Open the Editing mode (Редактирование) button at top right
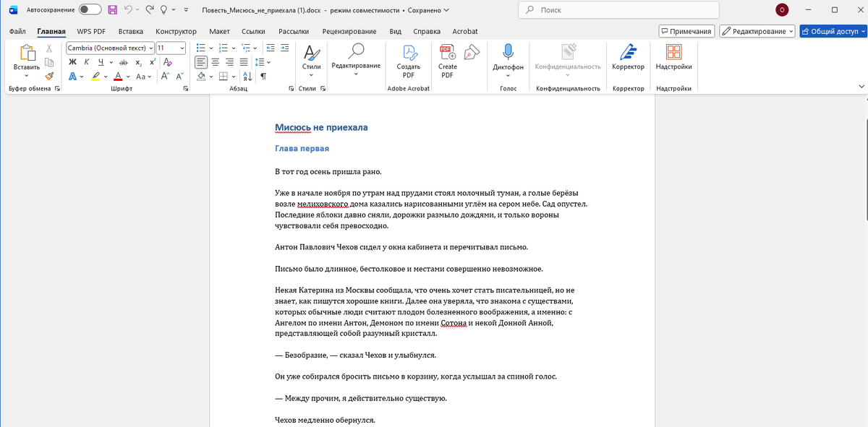The height and width of the screenshot is (427, 868). (757, 31)
